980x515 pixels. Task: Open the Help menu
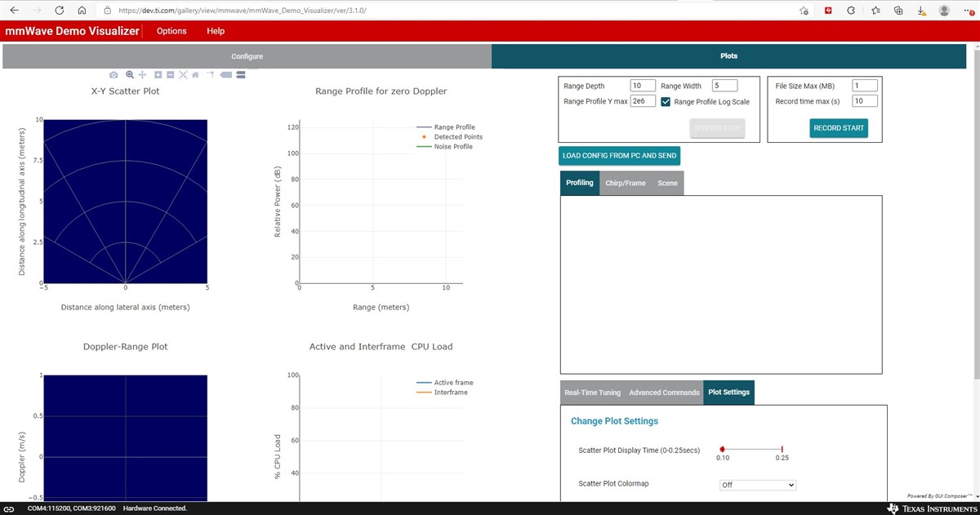[216, 31]
